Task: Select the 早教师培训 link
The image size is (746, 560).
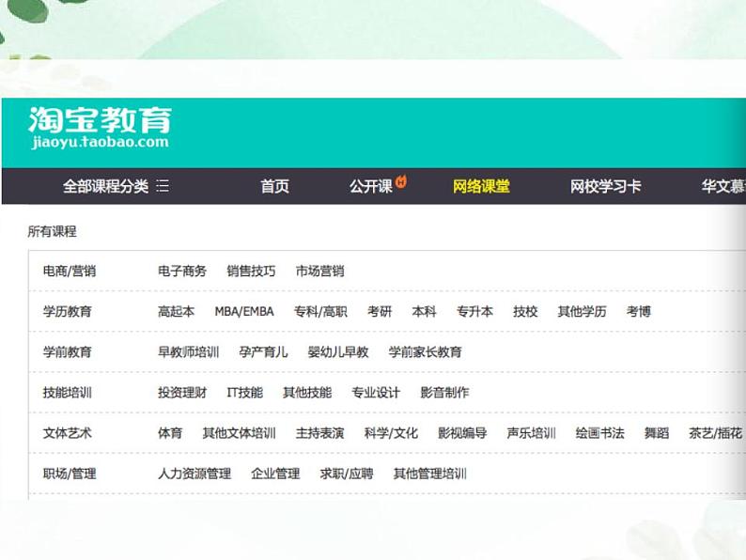Action: pos(188,352)
